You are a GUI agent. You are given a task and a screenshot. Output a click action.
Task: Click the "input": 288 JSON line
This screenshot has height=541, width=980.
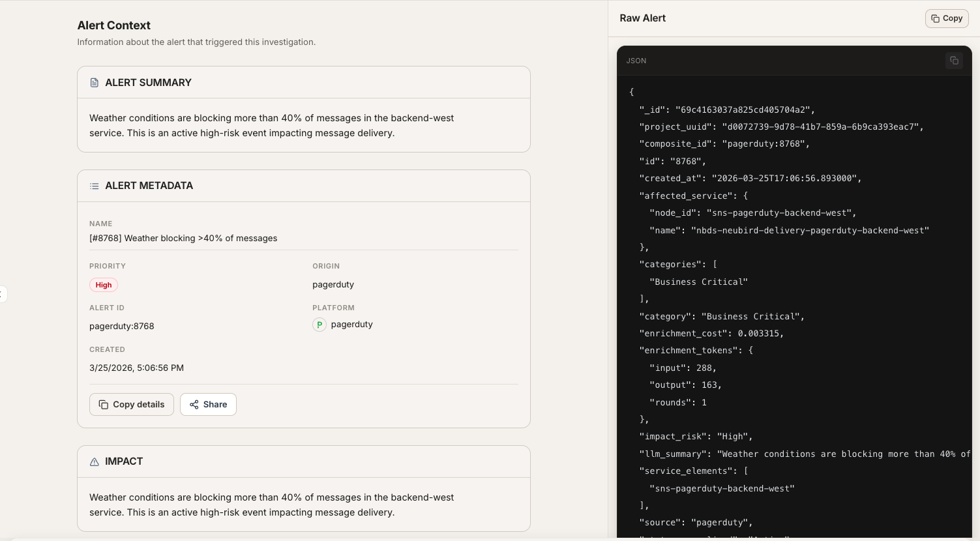pos(683,368)
